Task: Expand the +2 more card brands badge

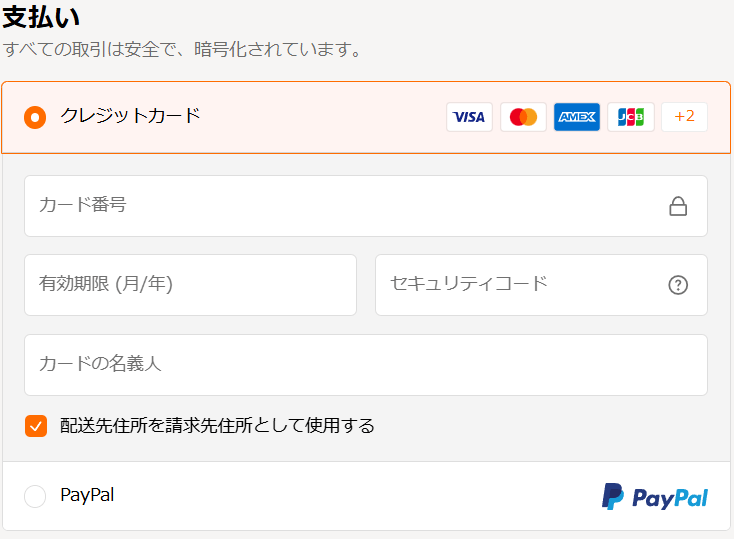Action: [684, 117]
